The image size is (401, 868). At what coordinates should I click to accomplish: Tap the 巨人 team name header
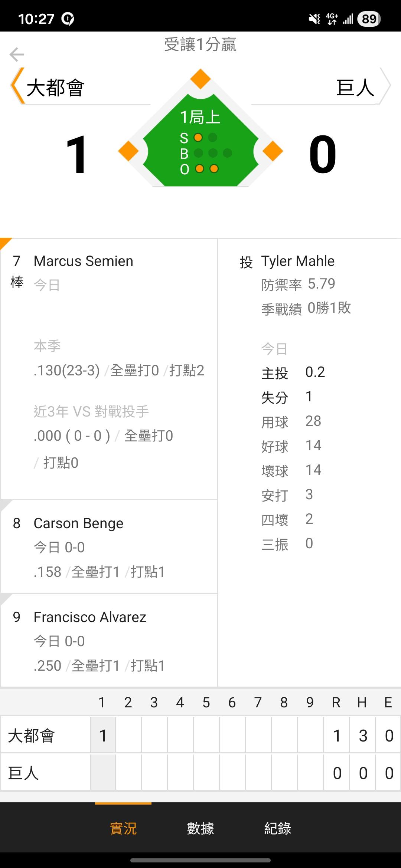click(355, 88)
